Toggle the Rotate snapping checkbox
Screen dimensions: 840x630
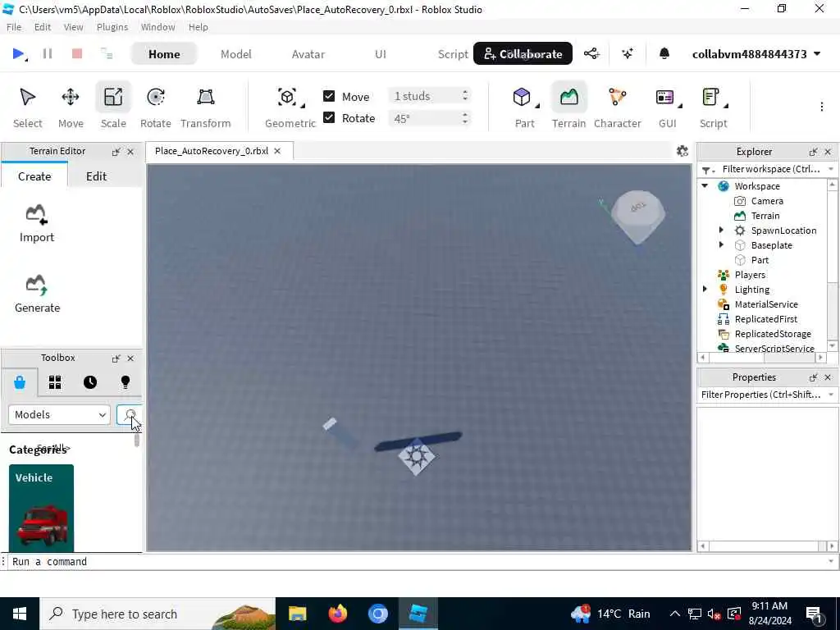(x=329, y=117)
